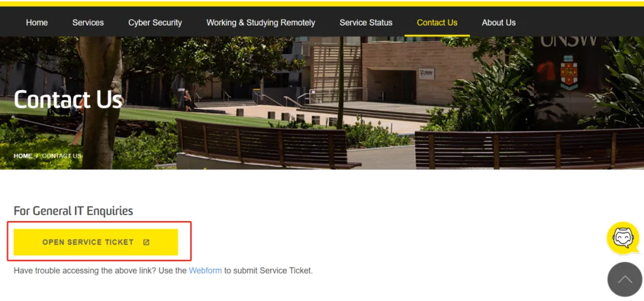
Task: Open the chatbot assistant icon
Action: point(623,238)
